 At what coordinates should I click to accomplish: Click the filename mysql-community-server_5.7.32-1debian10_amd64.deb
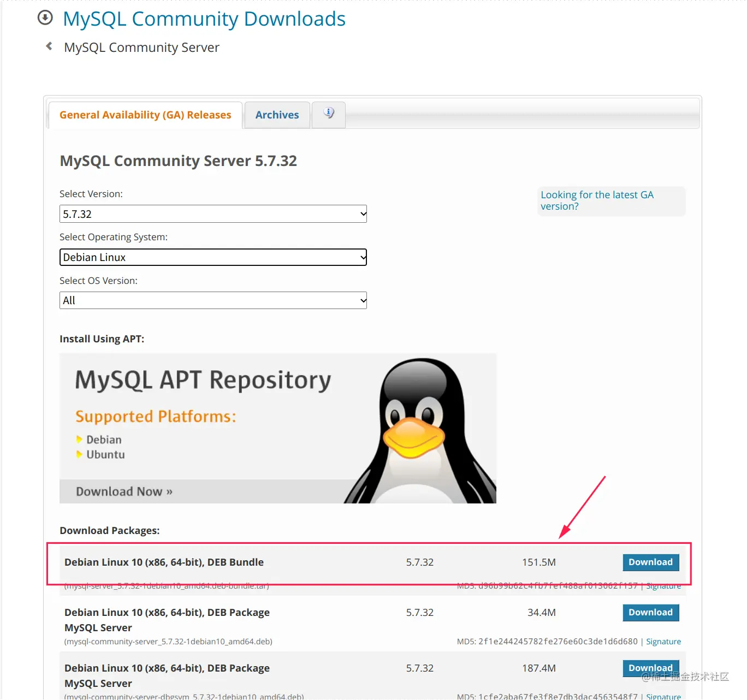point(168,642)
